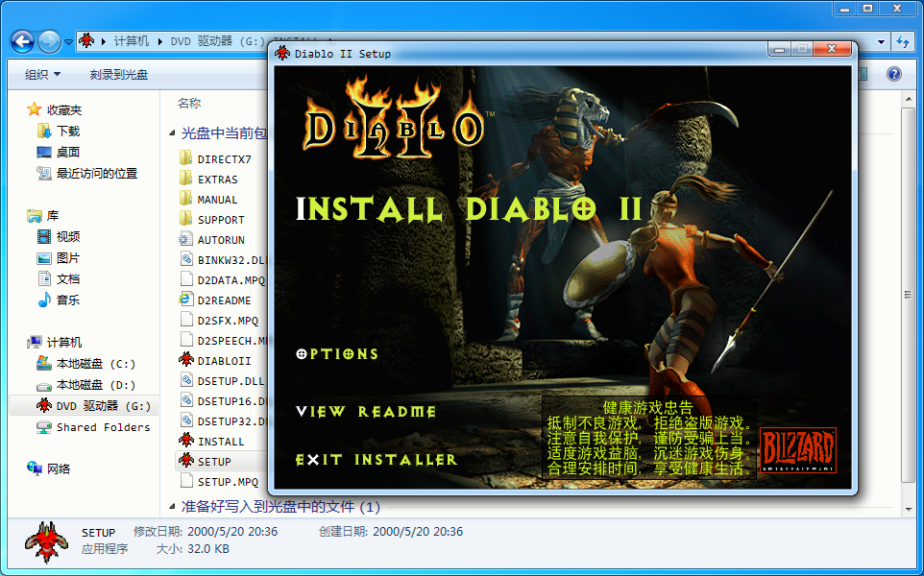Click the Explorer Back navigation arrow
This screenshot has height=576, width=924.
point(22,42)
